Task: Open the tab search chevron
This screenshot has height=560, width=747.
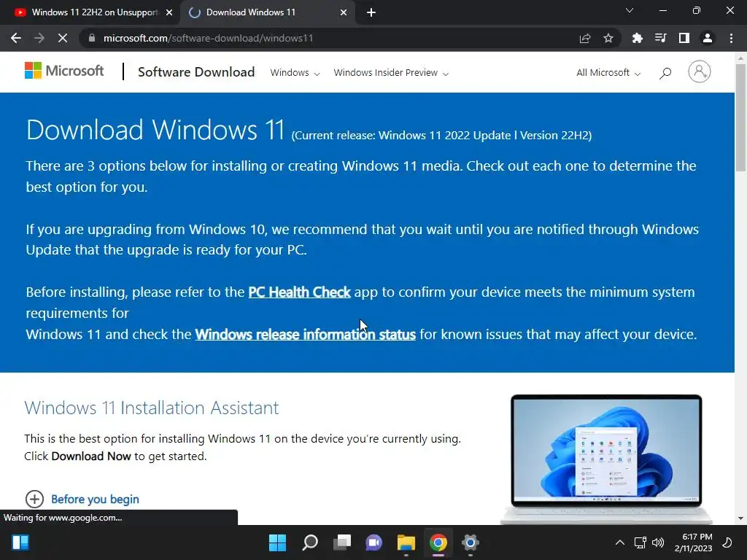Action: coord(630,10)
